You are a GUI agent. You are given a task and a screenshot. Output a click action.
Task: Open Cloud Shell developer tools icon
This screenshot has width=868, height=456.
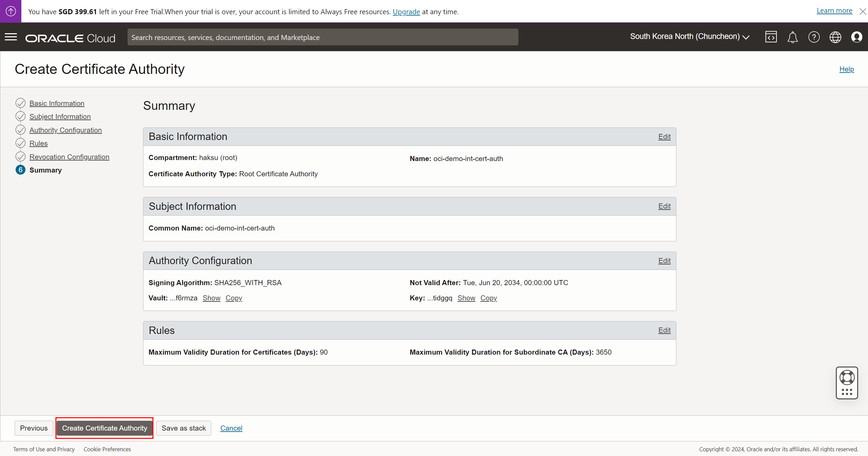click(771, 37)
